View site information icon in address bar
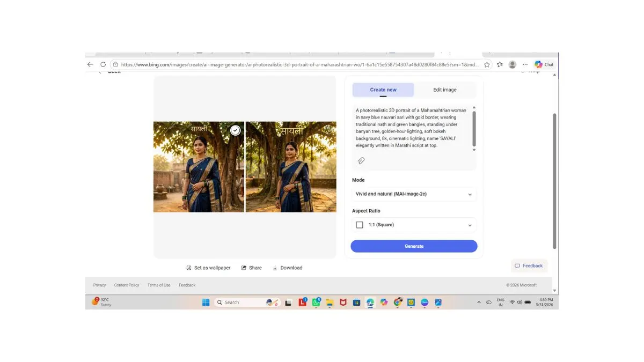This screenshot has width=644, height=362. [115, 64]
